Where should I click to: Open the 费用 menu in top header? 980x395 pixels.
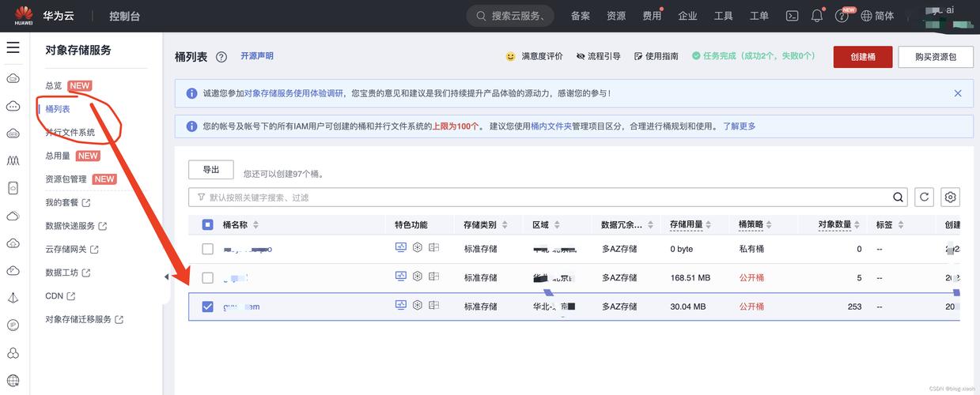652,16
